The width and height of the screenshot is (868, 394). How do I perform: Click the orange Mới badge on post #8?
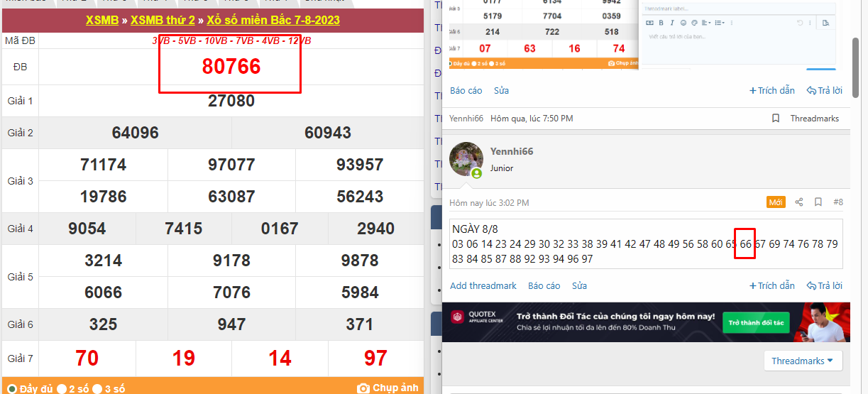click(776, 202)
